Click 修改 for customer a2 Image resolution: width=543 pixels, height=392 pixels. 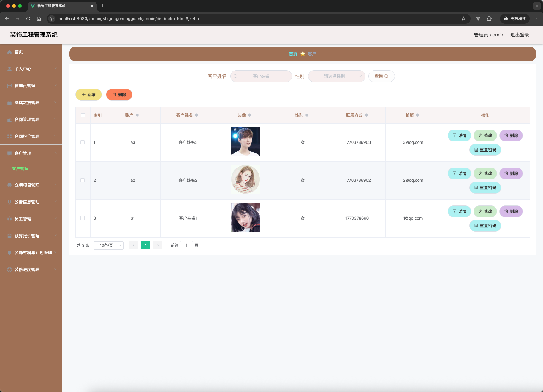click(485, 173)
